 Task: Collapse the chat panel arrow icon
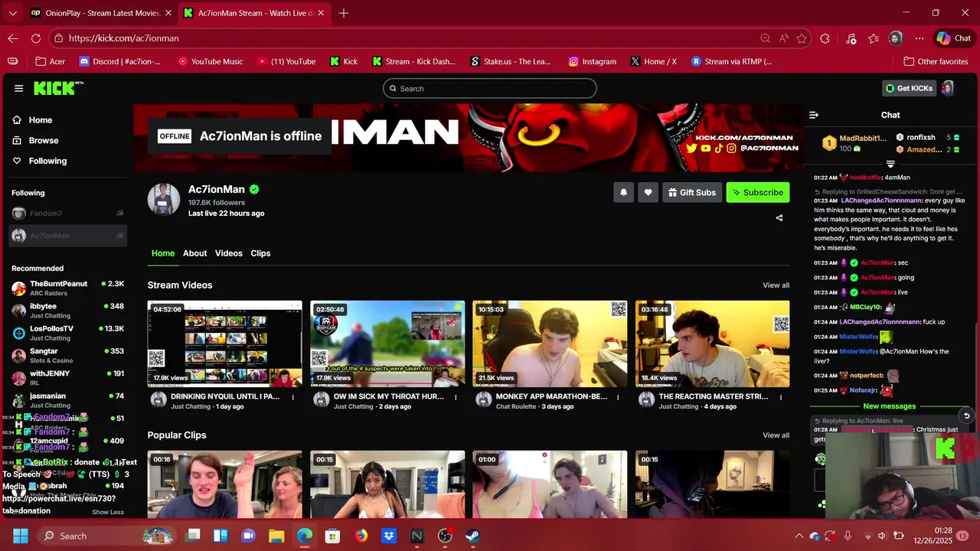click(x=814, y=115)
